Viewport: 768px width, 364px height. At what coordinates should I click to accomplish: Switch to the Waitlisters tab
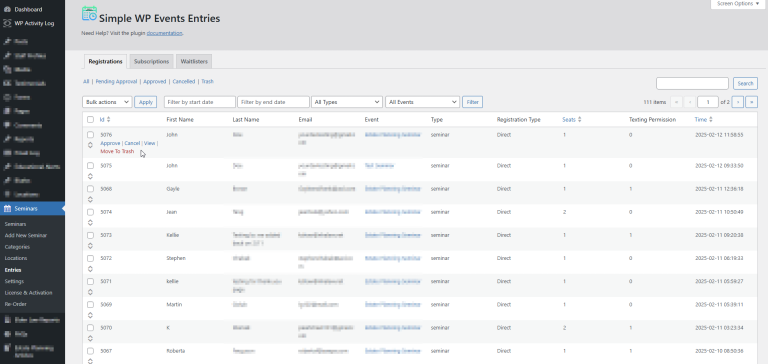[194, 62]
